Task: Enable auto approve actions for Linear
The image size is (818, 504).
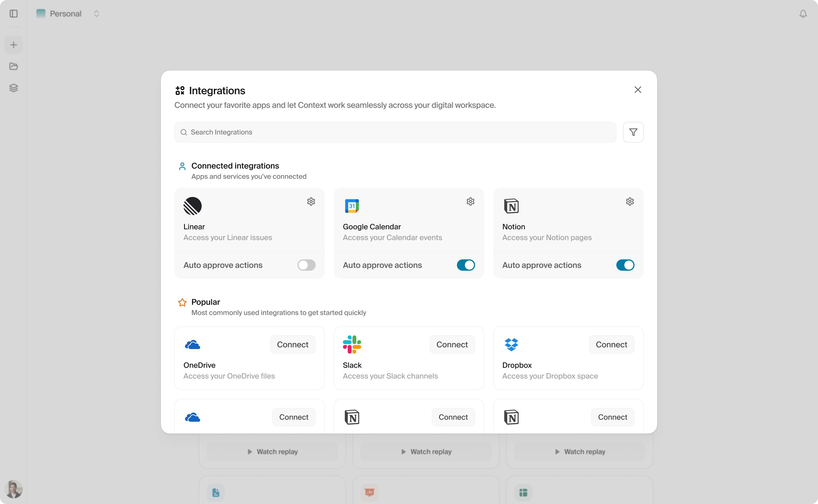Action: point(306,265)
